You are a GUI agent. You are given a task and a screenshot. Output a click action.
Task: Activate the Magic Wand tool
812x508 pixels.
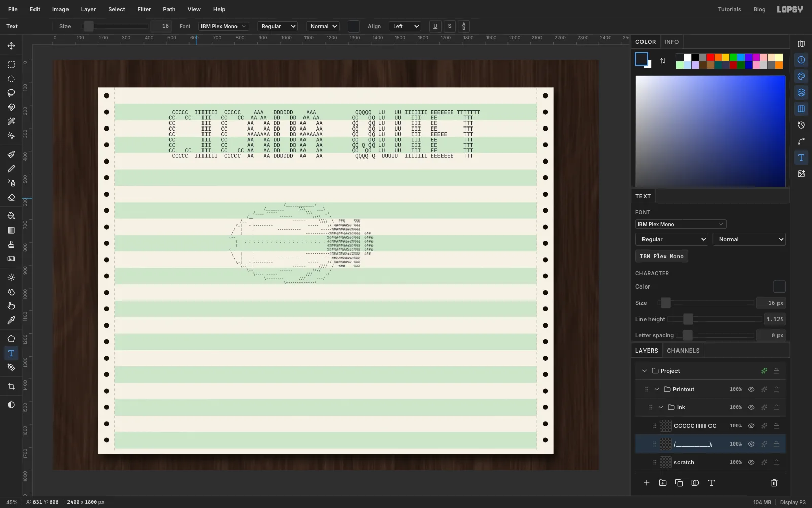(11, 121)
